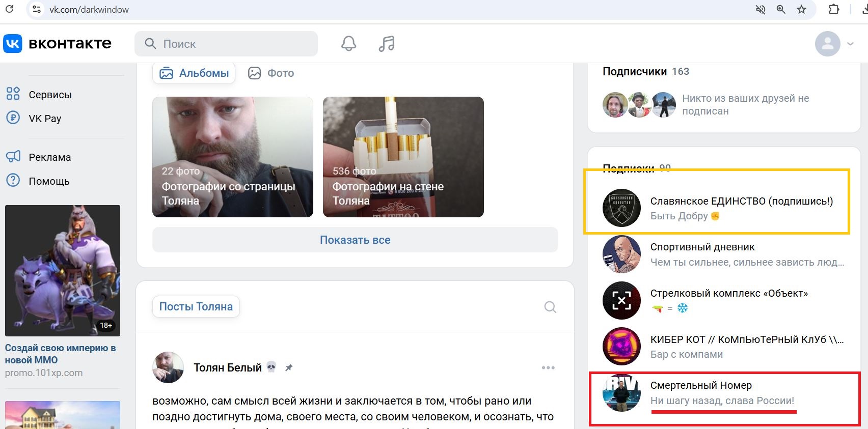Screen dimensions: 868x429
Task: Click the first subscriber avatar
Action: pyautogui.click(x=615, y=105)
